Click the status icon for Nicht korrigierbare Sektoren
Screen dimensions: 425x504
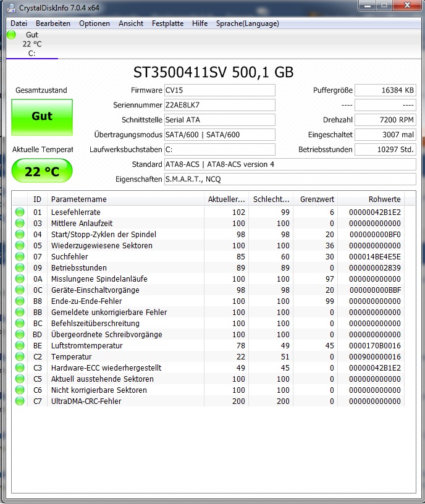[20, 390]
